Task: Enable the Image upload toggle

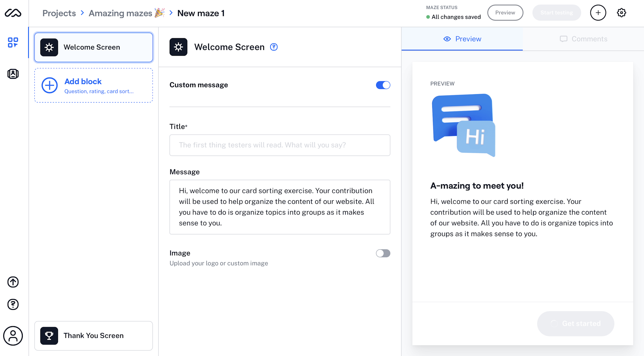Action: 383,253
